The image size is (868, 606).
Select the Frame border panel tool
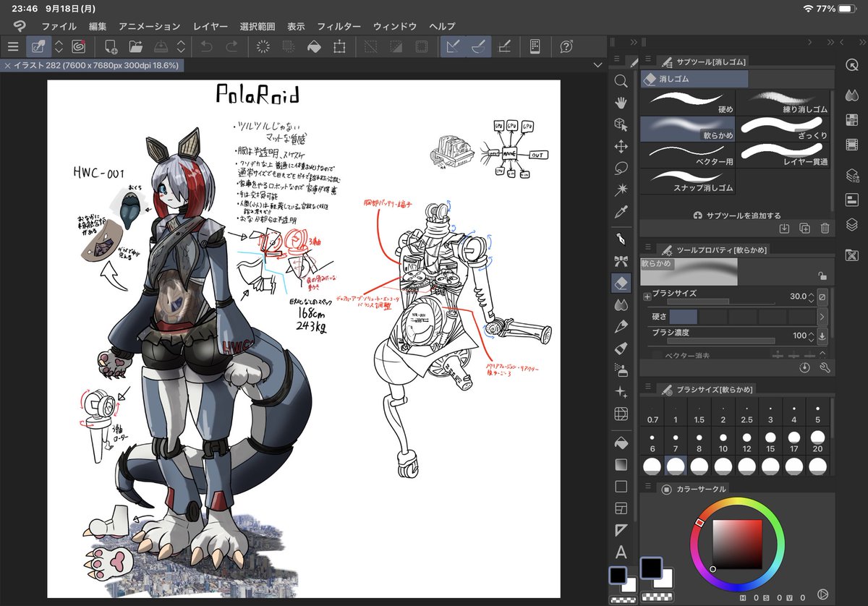(621, 508)
